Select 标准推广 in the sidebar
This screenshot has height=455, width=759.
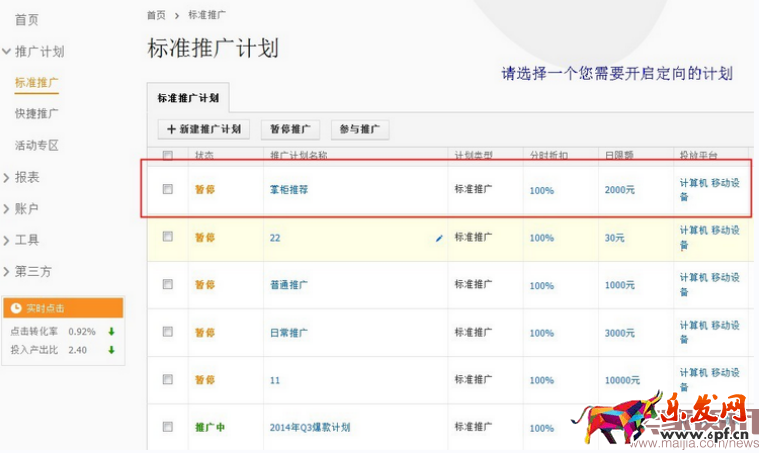pyautogui.click(x=37, y=83)
